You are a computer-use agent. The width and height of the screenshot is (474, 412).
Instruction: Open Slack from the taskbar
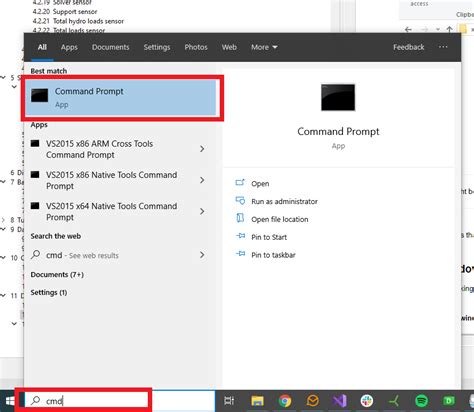click(367, 401)
